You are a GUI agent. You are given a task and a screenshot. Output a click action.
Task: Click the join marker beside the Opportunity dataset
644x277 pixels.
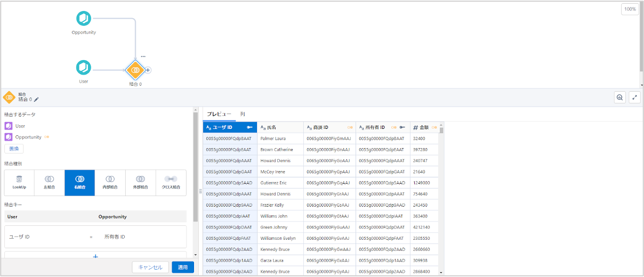pos(47,137)
